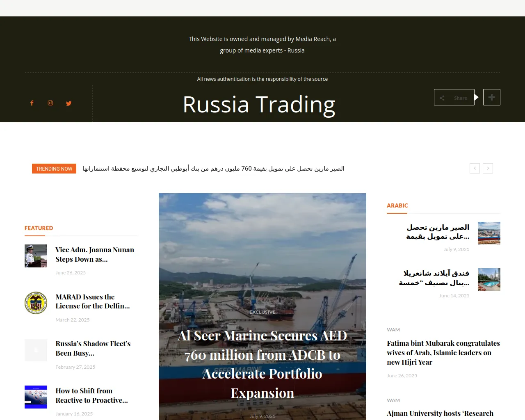Select the TRENDING NOW label

(x=54, y=169)
